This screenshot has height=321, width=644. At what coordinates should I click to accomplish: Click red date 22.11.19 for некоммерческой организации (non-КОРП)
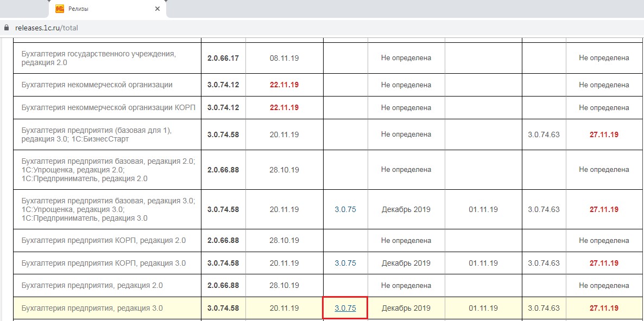coord(284,85)
